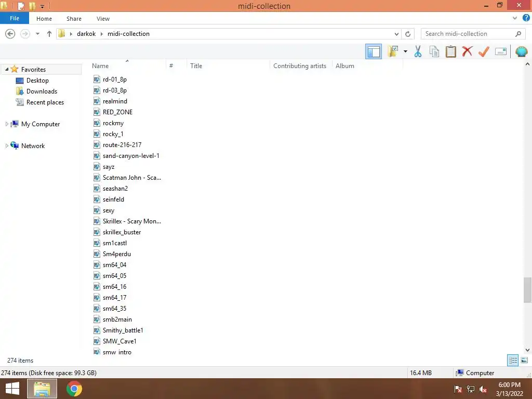Select the Skrillex - Scary Mon... file
Image resolution: width=532 pixels, height=399 pixels.
(132, 221)
